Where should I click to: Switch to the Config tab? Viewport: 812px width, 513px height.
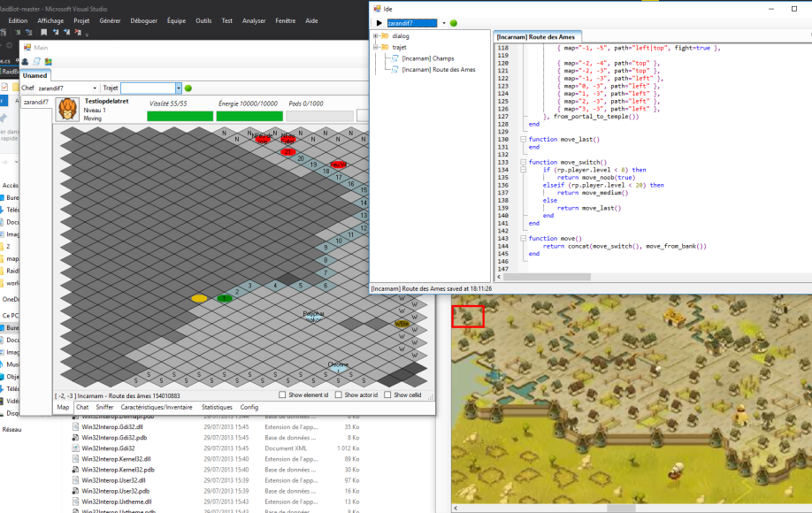(x=249, y=408)
